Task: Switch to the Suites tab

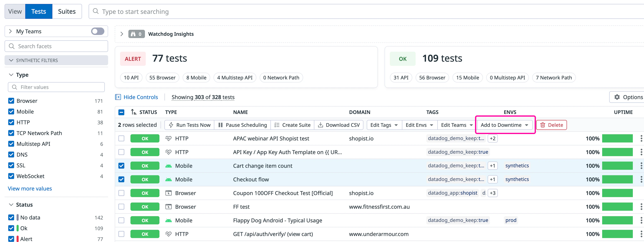Action: [x=67, y=12]
